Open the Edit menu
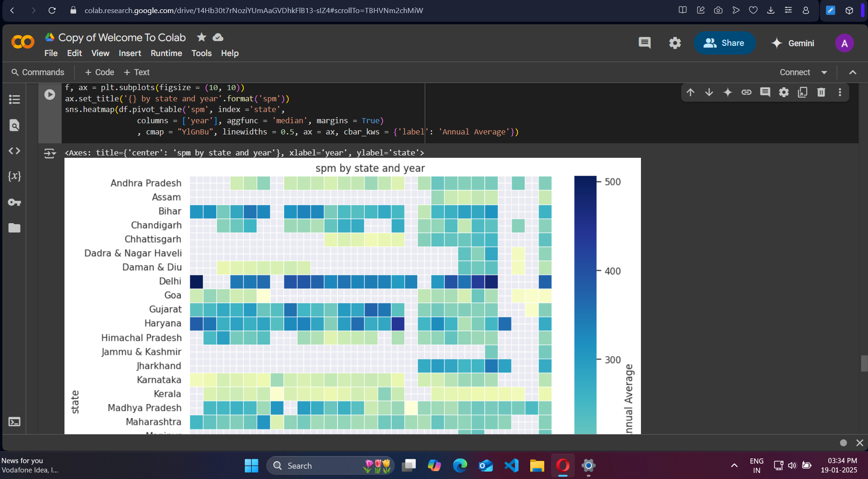 (x=74, y=53)
